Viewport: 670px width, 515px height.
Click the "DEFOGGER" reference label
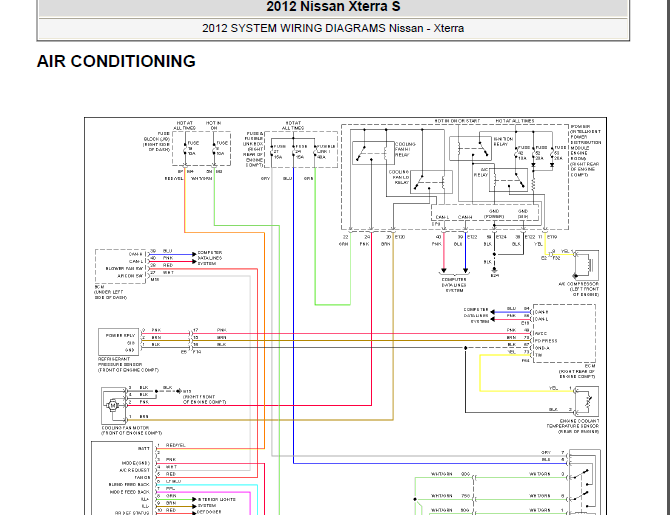click(209, 512)
